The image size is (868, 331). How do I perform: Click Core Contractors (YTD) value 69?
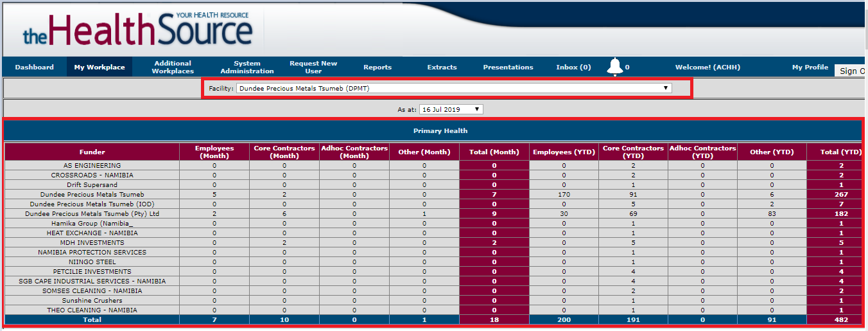[633, 214]
